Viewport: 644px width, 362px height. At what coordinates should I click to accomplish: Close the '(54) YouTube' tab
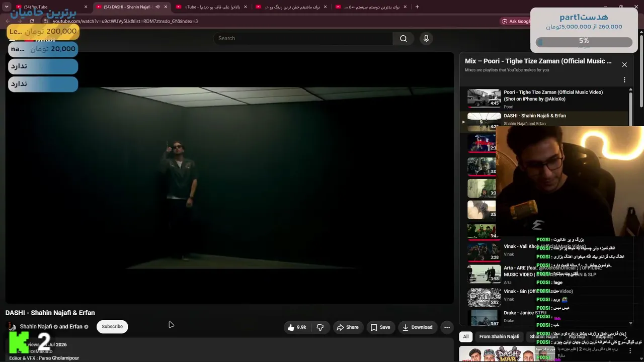point(86,7)
